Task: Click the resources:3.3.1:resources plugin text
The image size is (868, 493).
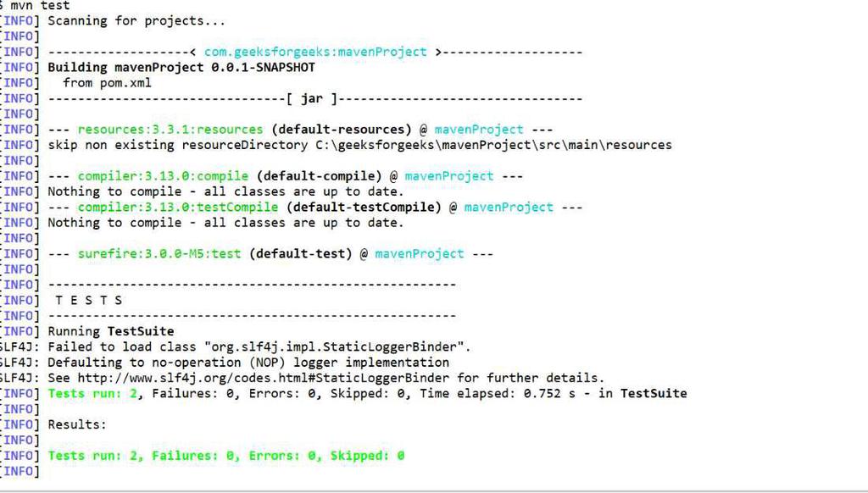Action: (170, 130)
